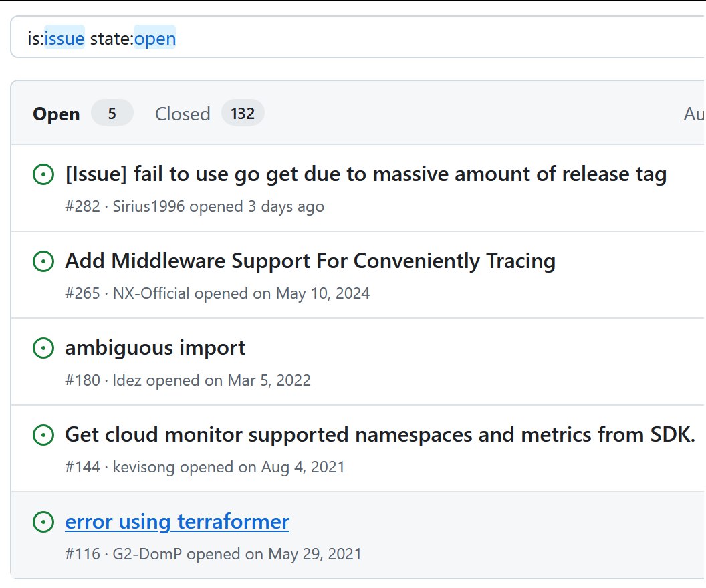This screenshot has width=706, height=588.
Task: Click the open-issue icon beside error using terraformer
Action: pos(43,522)
